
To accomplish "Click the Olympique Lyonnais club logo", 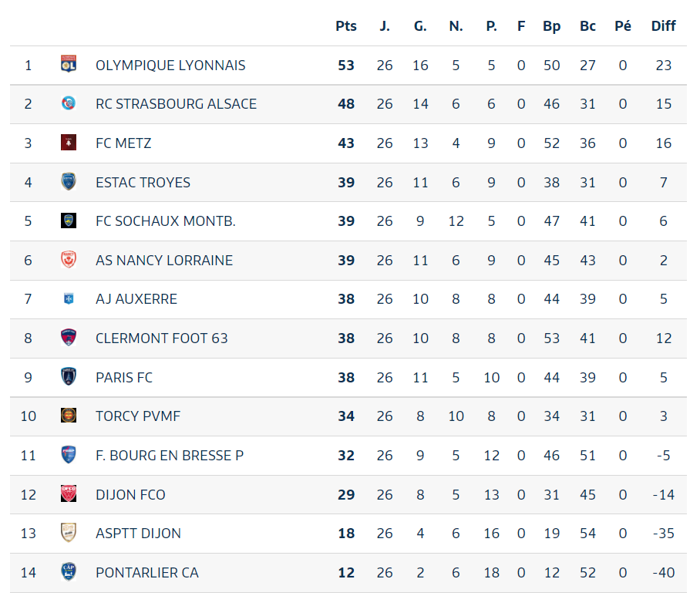I will coord(69,65).
